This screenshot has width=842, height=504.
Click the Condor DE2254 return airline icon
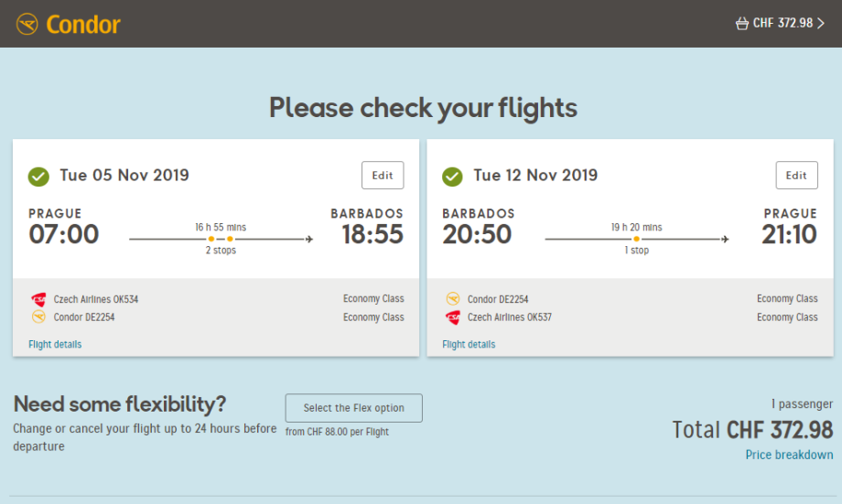tap(452, 299)
